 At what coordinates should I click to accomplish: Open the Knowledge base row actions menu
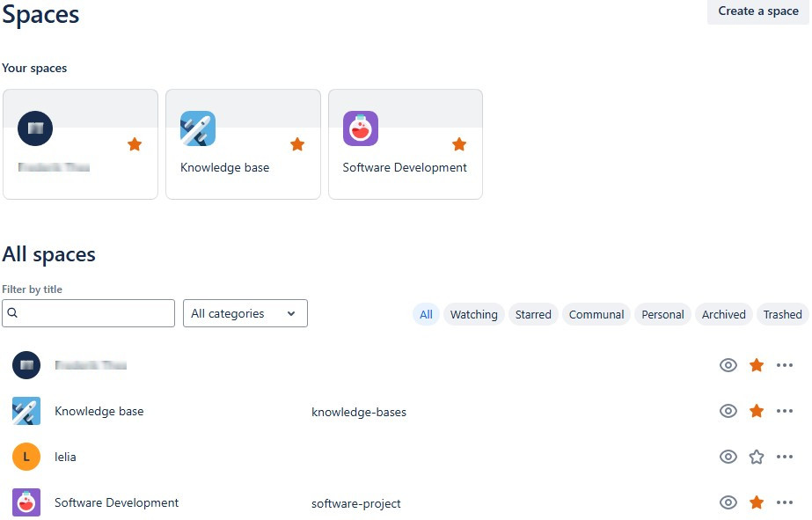[785, 411]
